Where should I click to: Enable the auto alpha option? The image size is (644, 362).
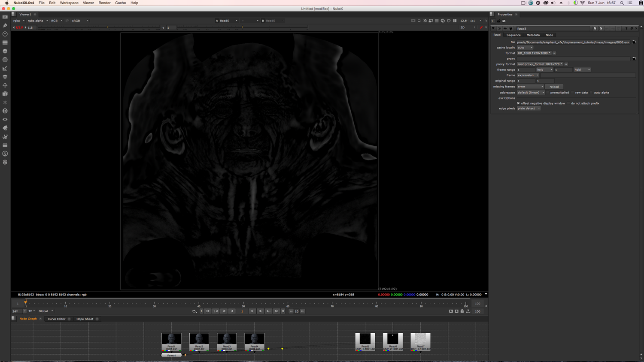[x=591, y=92]
